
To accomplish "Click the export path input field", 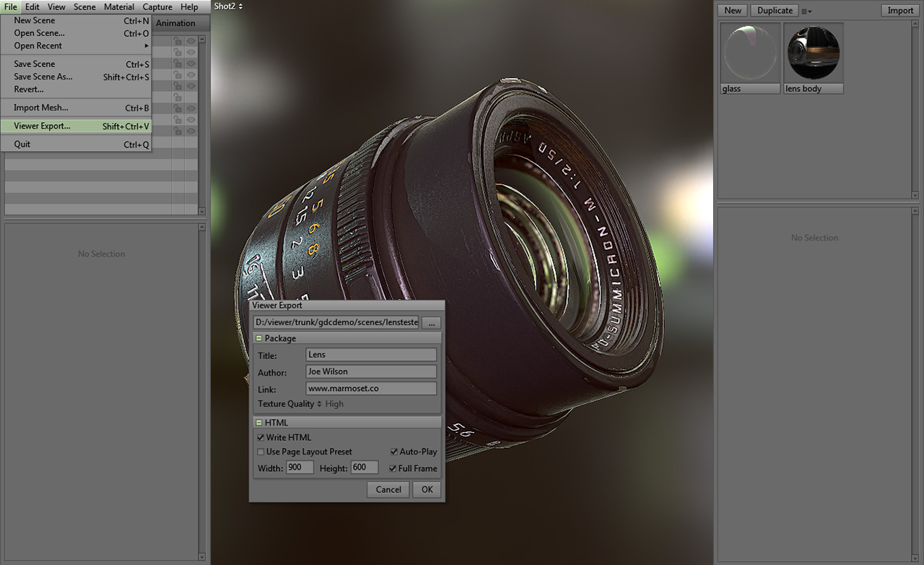I will coord(336,322).
